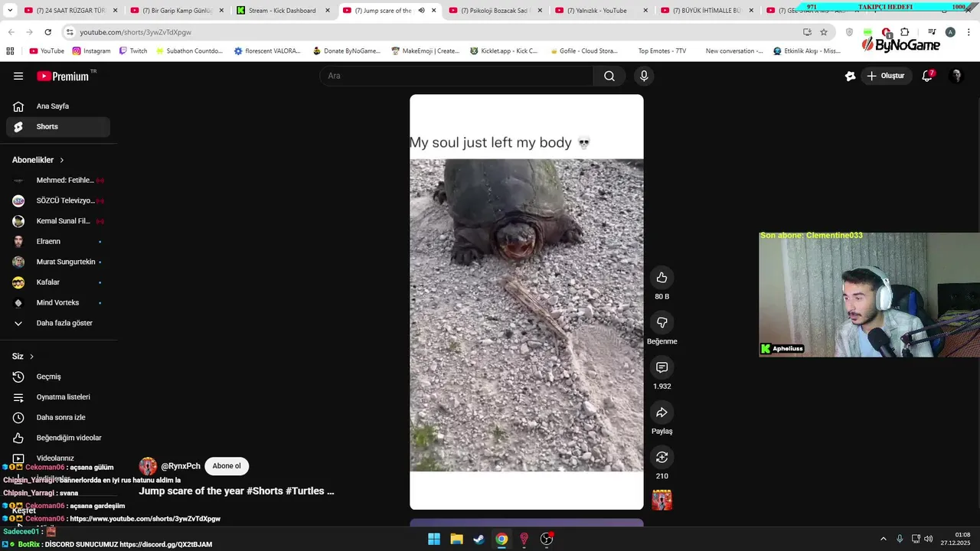Image resolution: width=980 pixels, height=551 pixels.
Task: Open the Twitch bookmark
Action: 133,51
